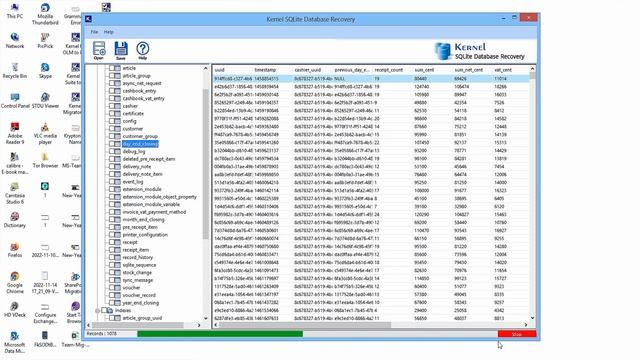This screenshot has height=360, width=640.
Task: Click the application icon in the title bar
Action: pos(89,19)
